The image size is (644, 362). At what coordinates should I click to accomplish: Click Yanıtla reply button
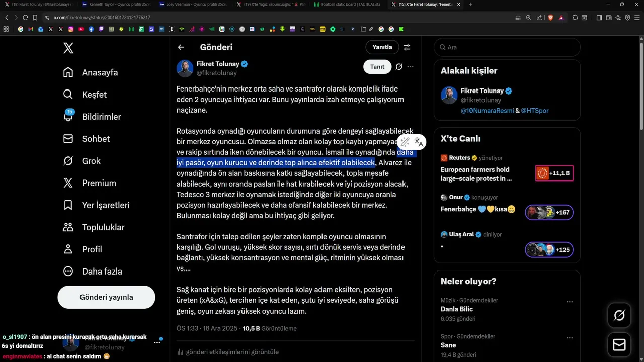point(382,47)
